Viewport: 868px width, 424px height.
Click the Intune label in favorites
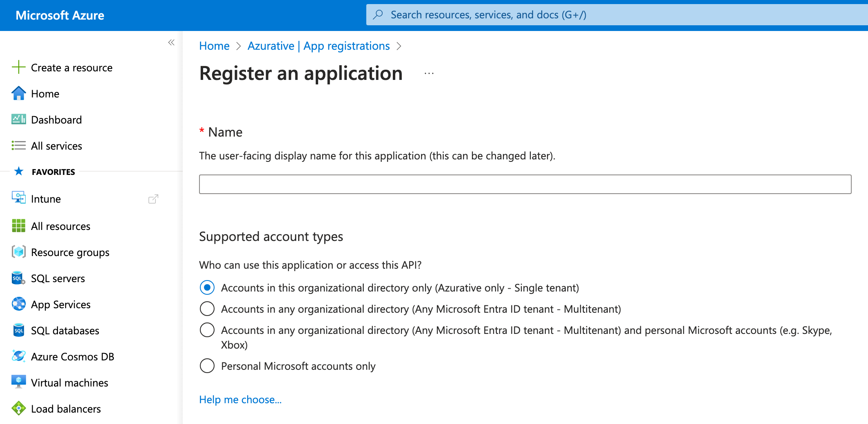(x=46, y=199)
